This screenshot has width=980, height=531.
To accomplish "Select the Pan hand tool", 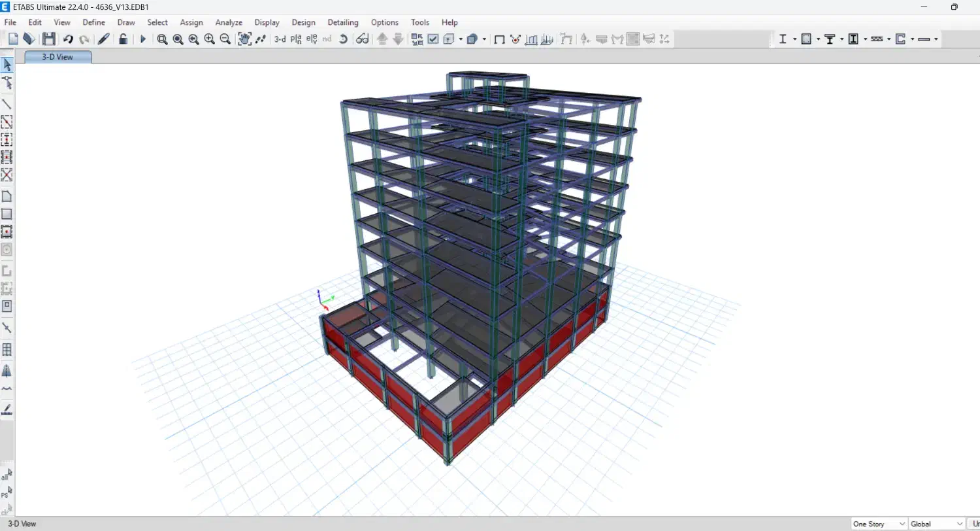I will (244, 39).
